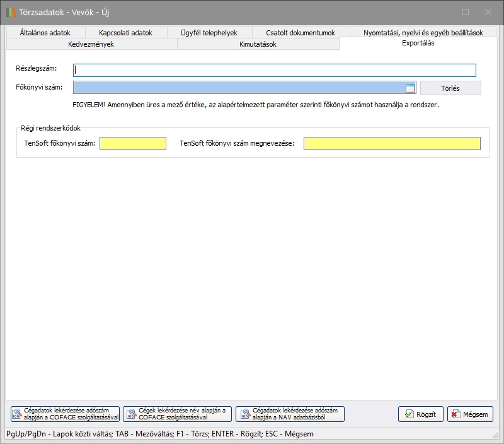Switch to the Kedvezmények tab
504x444 pixels.
click(91, 44)
